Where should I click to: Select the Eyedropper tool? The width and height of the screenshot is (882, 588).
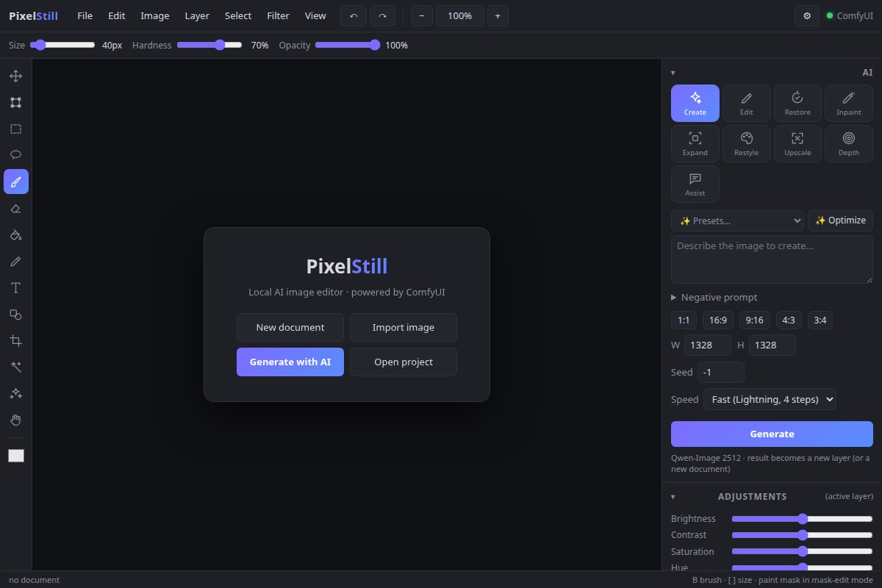[x=15, y=261]
